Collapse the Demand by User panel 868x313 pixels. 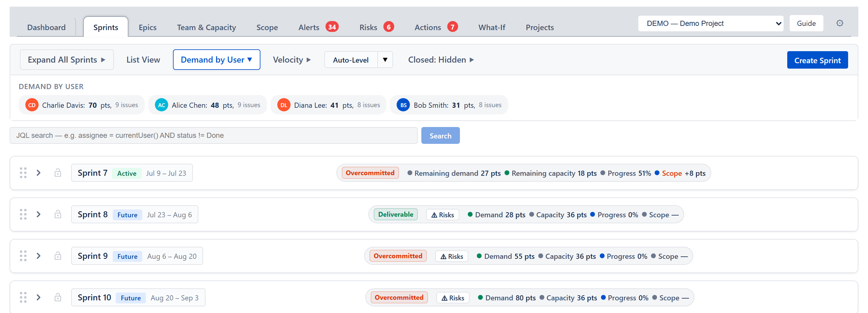(x=216, y=60)
